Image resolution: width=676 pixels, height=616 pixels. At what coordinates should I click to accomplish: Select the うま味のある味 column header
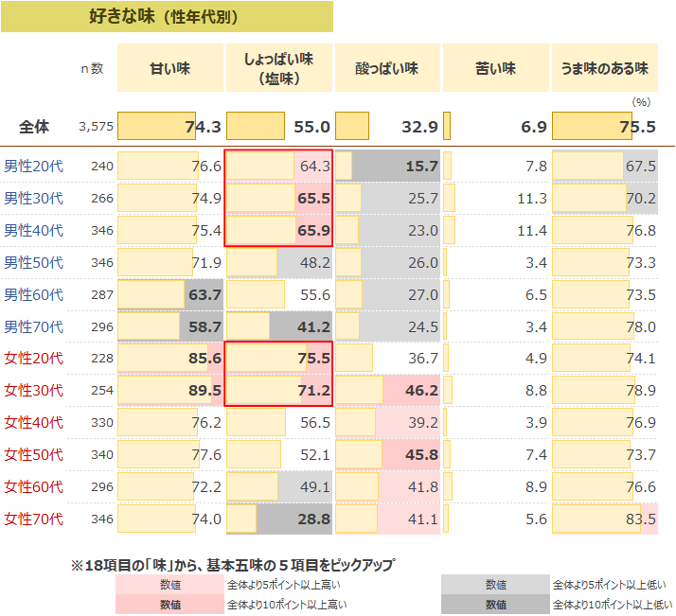pos(604,68)
